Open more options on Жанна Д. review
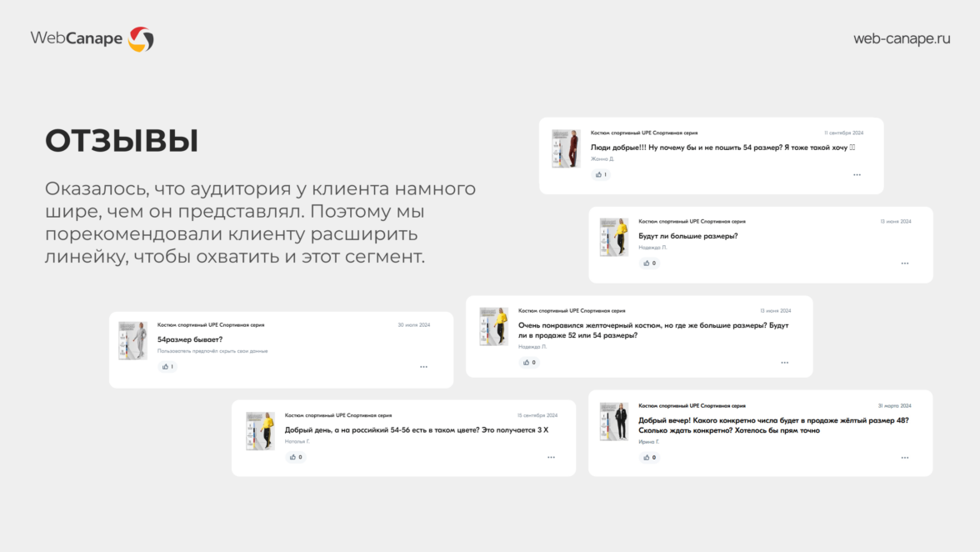Viewport: 980px width, 552px height. pyautogui.click(x=857, y=175)
